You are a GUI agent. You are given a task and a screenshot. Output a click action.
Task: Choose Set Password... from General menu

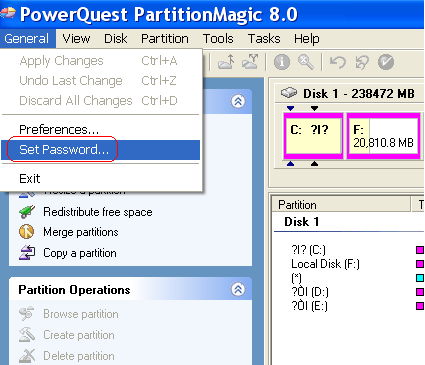(x=100, y=150)
